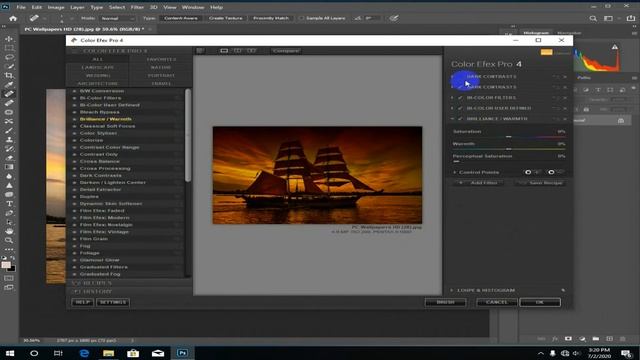The image size is (640, 360).
Task: Toggle the left filter panel visibility icon
Action: pos(200,51)
